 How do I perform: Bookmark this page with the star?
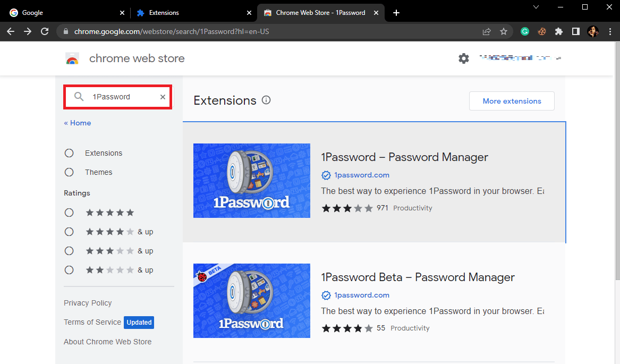503,32
